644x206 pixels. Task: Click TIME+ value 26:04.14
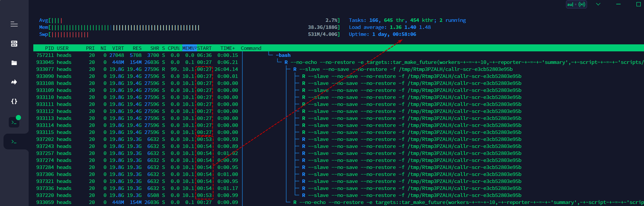(226, 69)
